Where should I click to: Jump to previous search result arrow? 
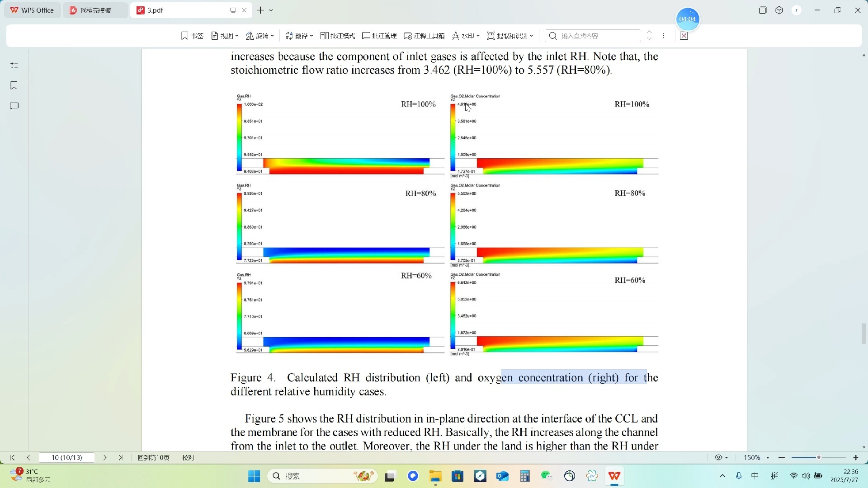650,32
